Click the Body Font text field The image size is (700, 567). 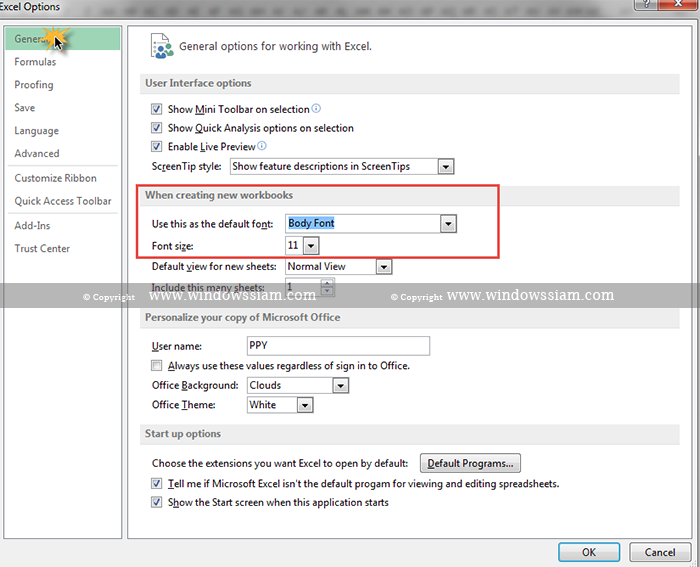[x=362, y=223]
